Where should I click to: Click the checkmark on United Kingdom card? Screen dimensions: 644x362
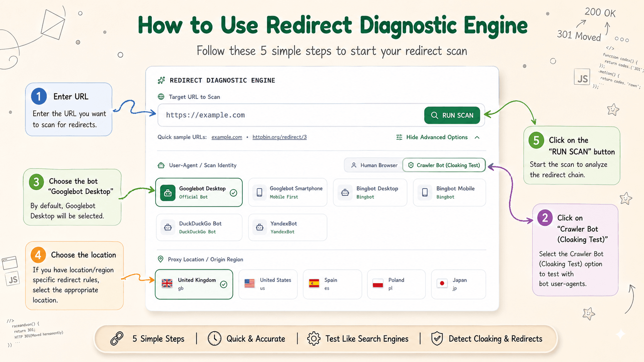pos(223,284)
